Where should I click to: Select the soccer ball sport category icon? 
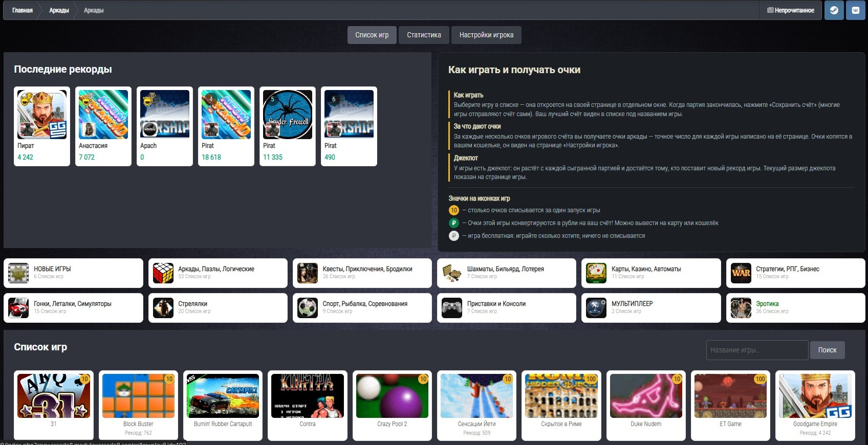(x=308, y=308)
